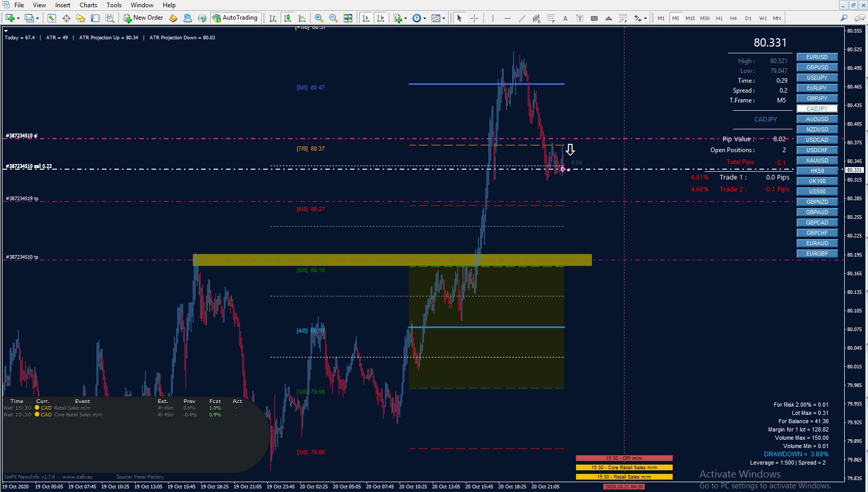This screenshot has width=868, height=492.
Task: Select the D1 timeframe
Action: 748,18
